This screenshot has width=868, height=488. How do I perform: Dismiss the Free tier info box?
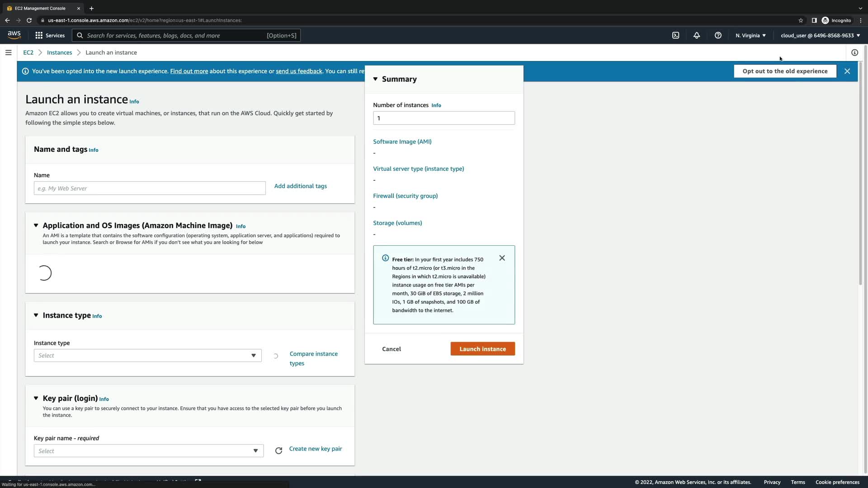[x=502, y=258]
